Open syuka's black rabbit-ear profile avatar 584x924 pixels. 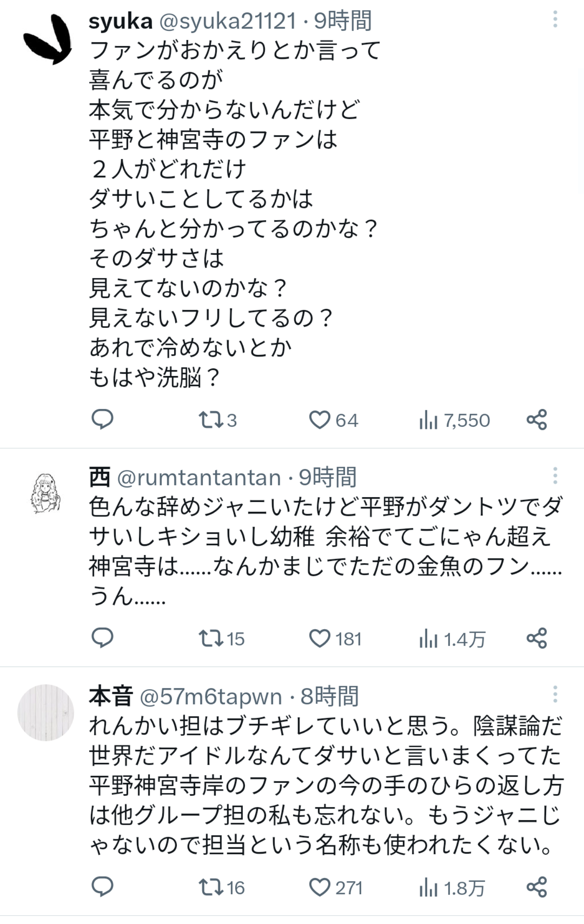(47, 40)
